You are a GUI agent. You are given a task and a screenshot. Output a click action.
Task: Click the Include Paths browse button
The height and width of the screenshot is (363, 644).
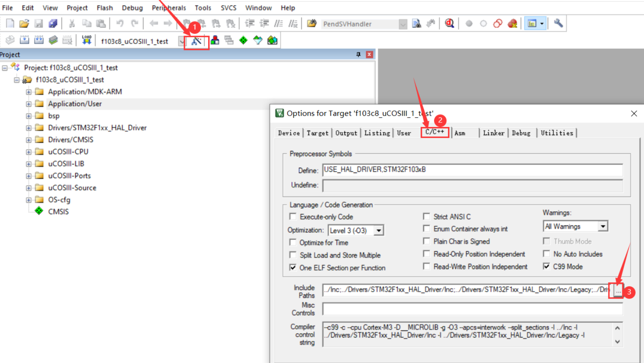click(x=618, y=291)
